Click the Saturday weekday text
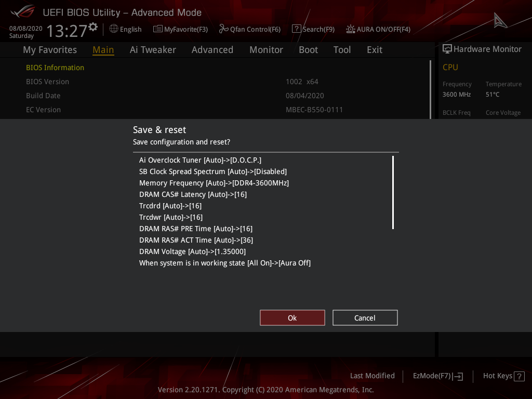Viewport: 532px width, 399px height. [21, 36]
